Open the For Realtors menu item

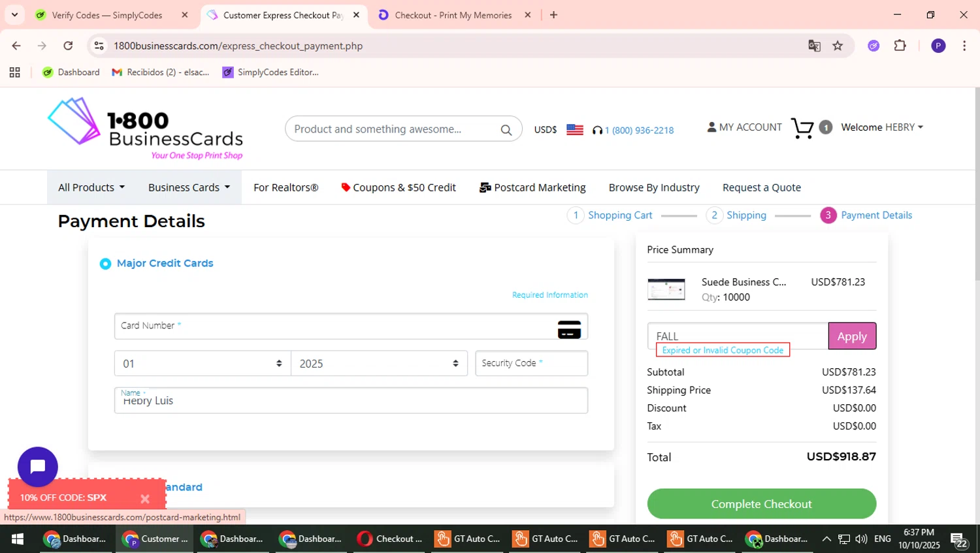click(x=286, y=187)
